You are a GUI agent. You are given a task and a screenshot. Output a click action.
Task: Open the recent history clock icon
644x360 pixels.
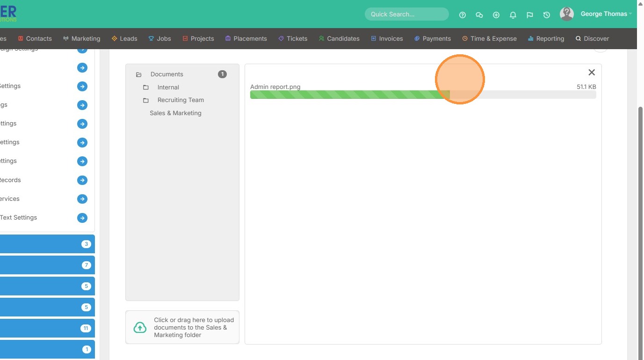tap(547, 15)
